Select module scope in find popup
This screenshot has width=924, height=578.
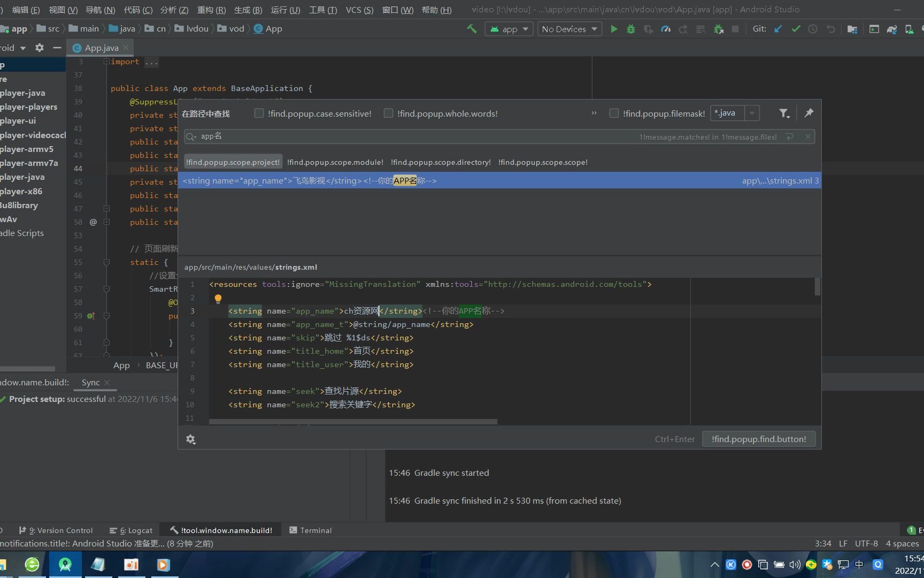pyautogui.click(x=335, y=162)
